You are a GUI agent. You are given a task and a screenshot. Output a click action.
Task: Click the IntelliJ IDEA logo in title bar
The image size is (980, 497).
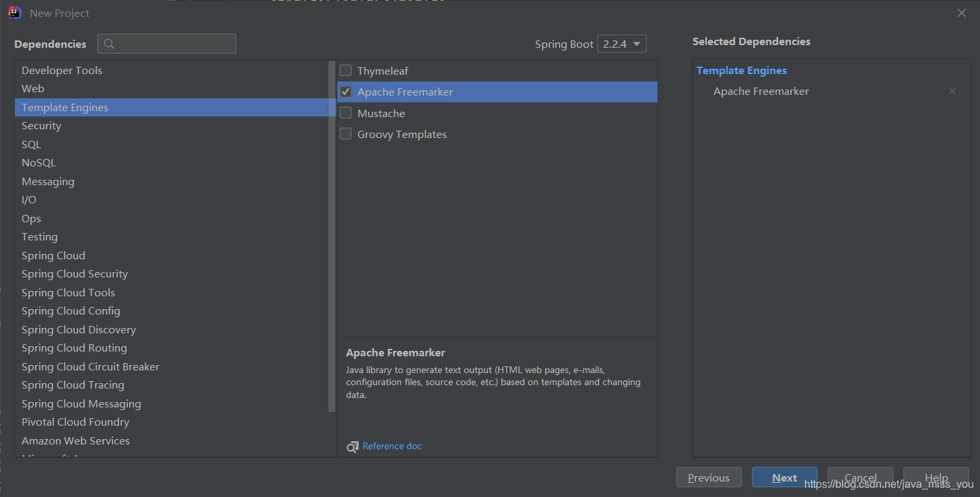pyautogui.click(x=15, y=12)
